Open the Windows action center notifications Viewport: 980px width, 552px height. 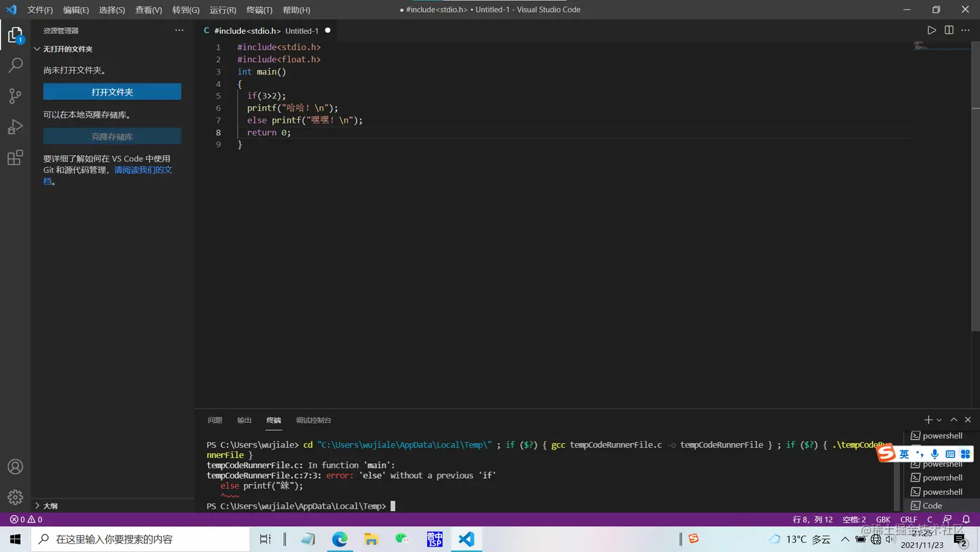(961, 540)
